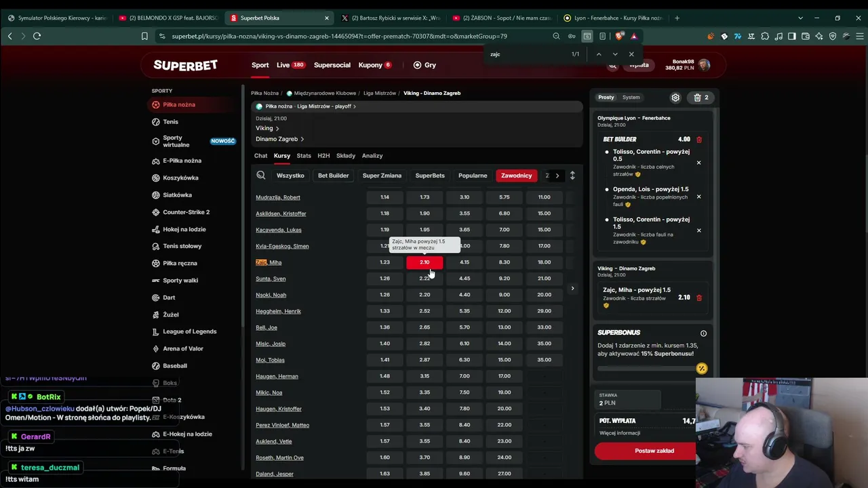Select the League of Legends icon

click(x=156, y=331)
